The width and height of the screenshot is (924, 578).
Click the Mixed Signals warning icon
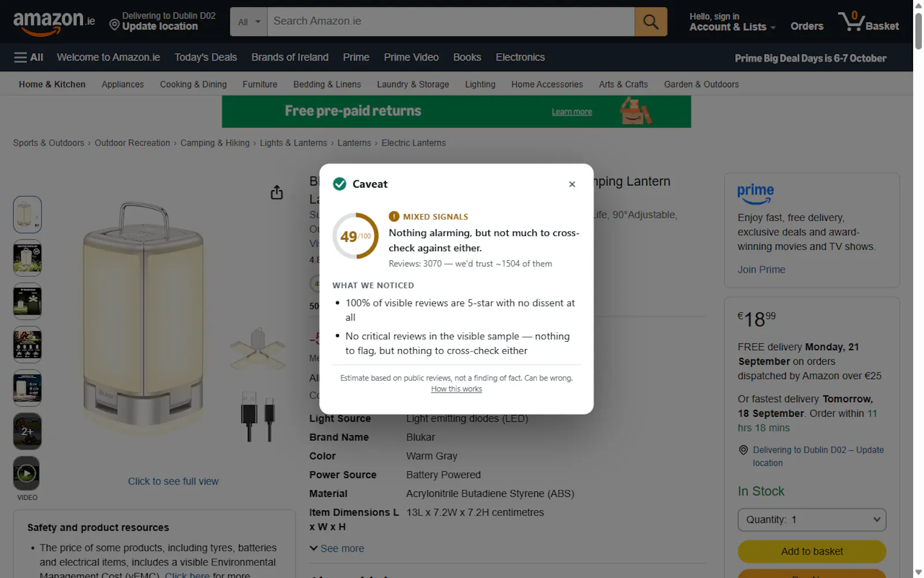(x=394, y=217)
